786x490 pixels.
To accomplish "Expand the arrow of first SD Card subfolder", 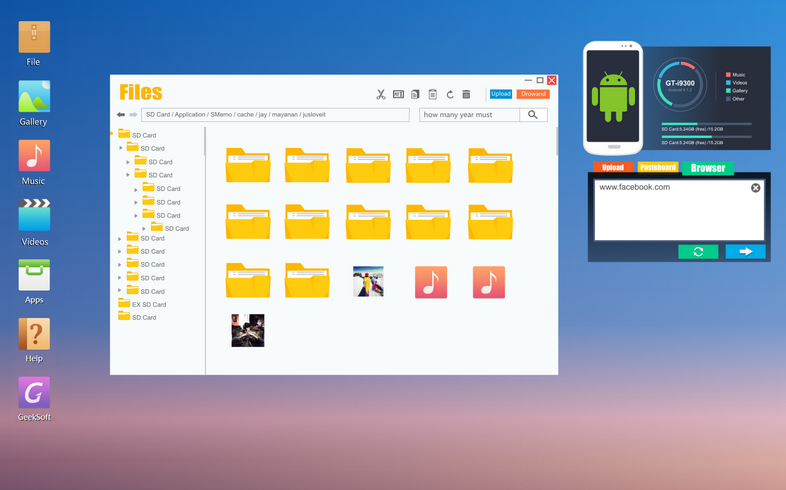I will 121,148.
